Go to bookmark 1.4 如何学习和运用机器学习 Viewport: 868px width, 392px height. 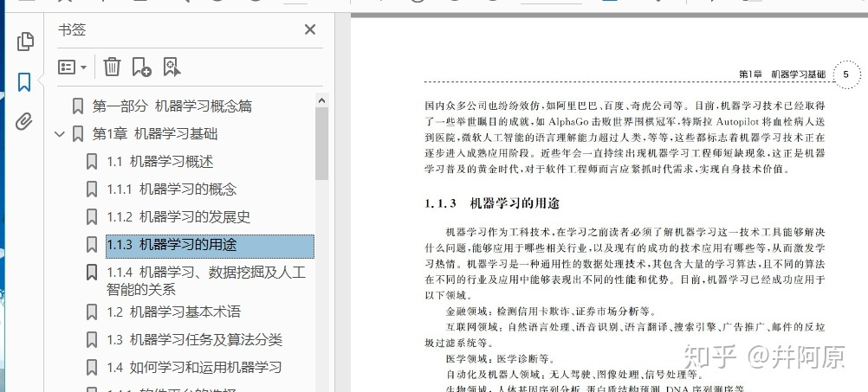tap(194, 367)
